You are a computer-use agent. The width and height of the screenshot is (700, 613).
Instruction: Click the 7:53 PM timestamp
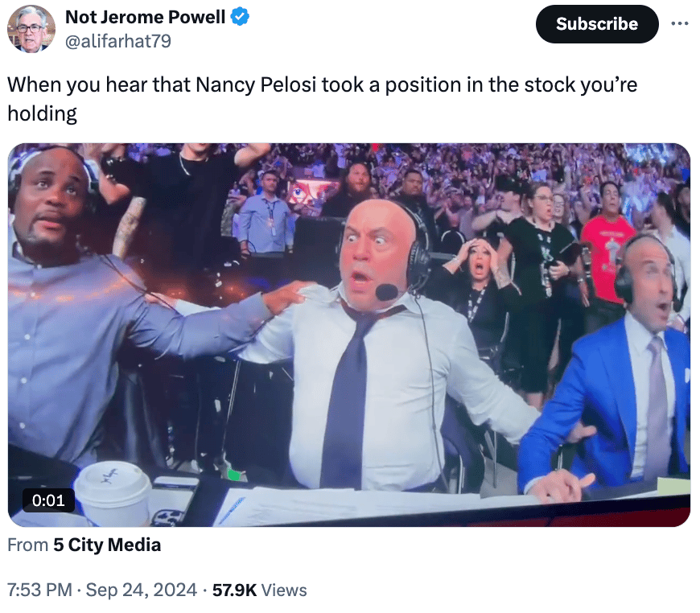coord(39,590)
